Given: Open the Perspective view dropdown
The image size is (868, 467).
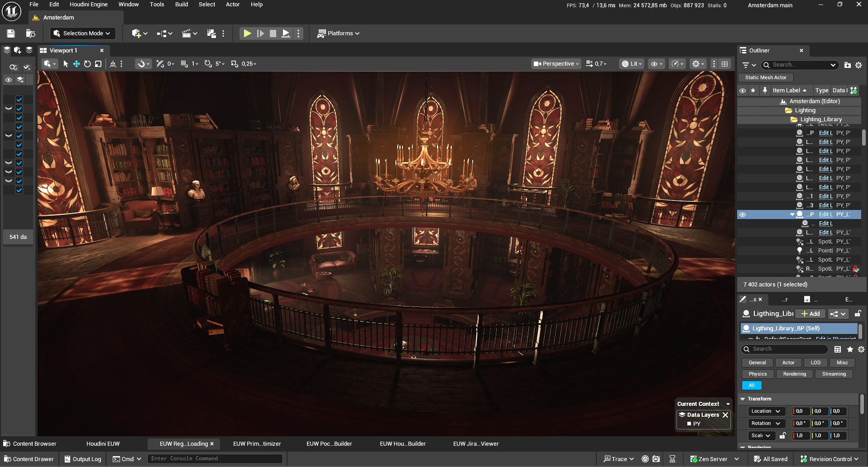Looking at the screenshot, I should pos(556,64).
